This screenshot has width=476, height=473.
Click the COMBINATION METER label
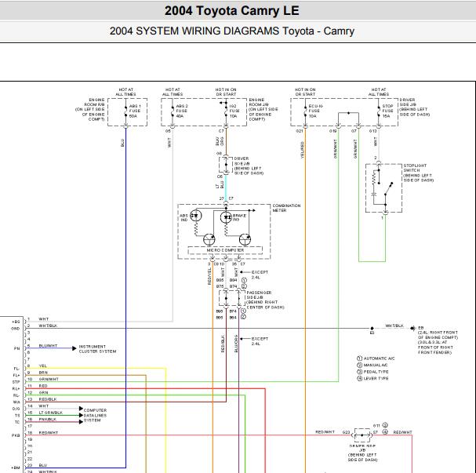286,208
